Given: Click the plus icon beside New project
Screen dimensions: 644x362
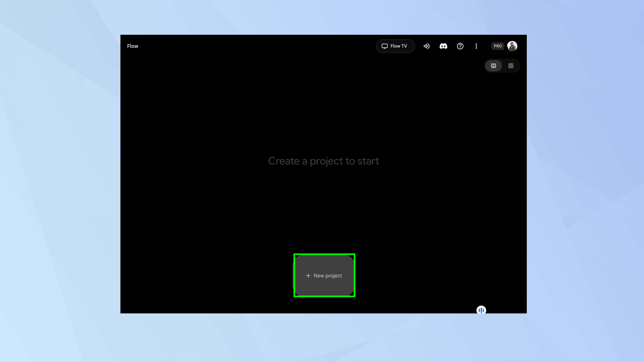Looking at the screenshot, I should (308, 276).
